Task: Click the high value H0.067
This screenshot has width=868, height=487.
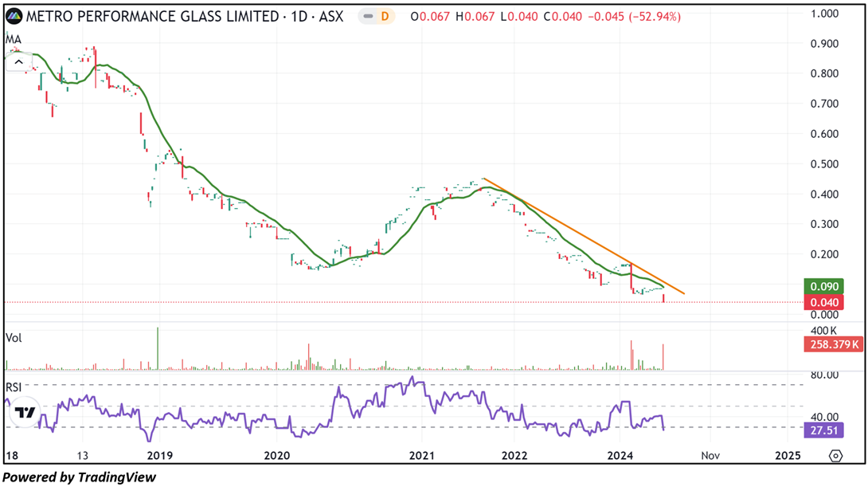Action: pyautogui.click(x=475, y=17)
